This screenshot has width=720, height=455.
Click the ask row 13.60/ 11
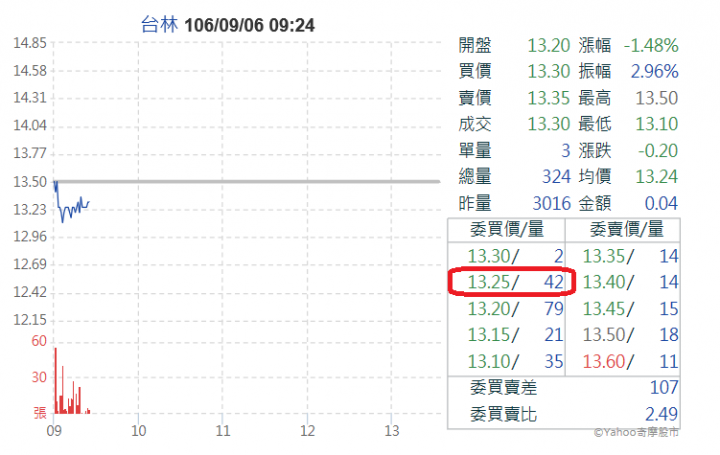coord(630,361)
